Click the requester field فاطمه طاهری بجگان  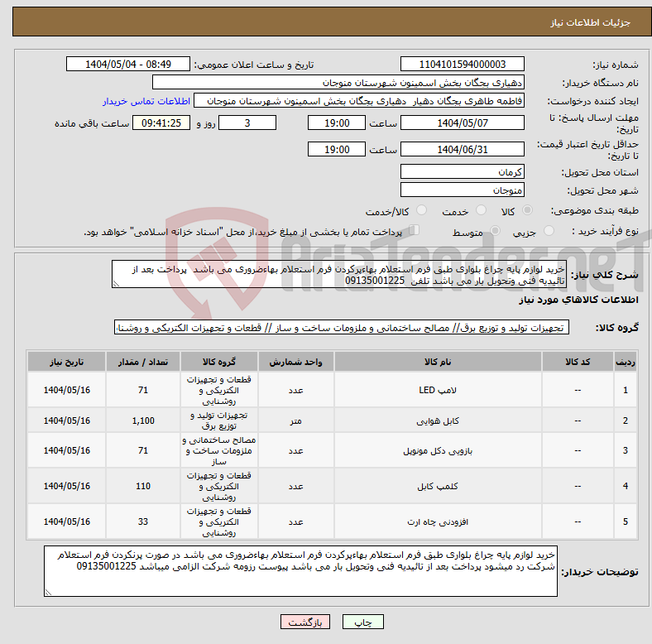pos(359,101)
